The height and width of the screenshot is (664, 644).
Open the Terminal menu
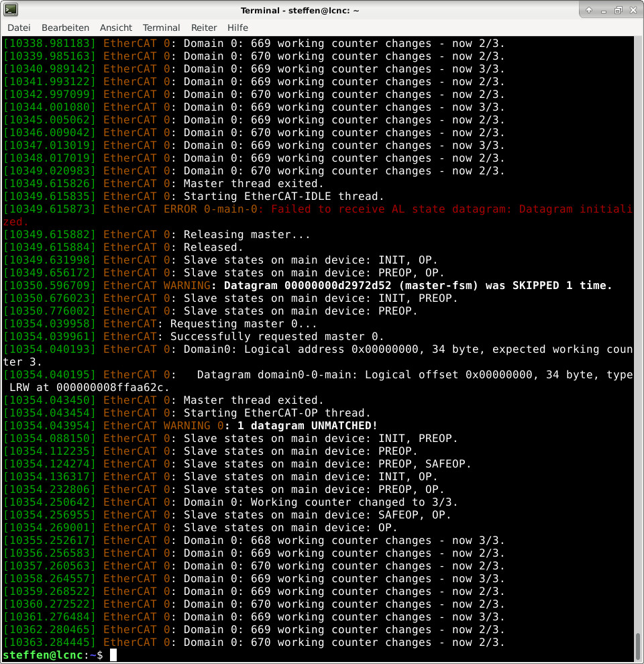tap(161, 27)
